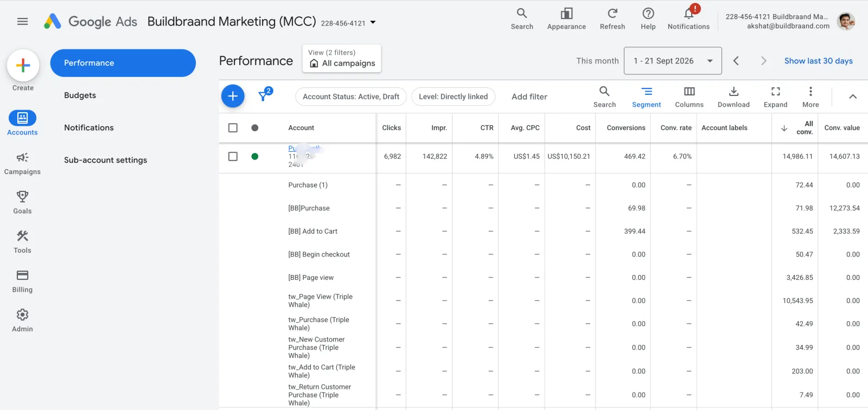Open the More options menu
The image size is (868, 410).
pyautogui.click(x=810, y=97)
